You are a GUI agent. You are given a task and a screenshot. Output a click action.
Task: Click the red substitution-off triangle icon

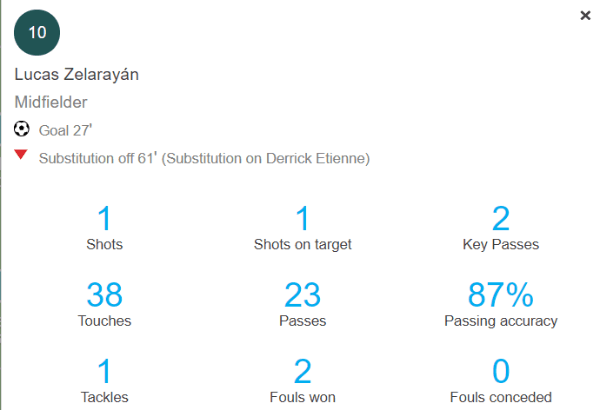(x=21, y=156)
